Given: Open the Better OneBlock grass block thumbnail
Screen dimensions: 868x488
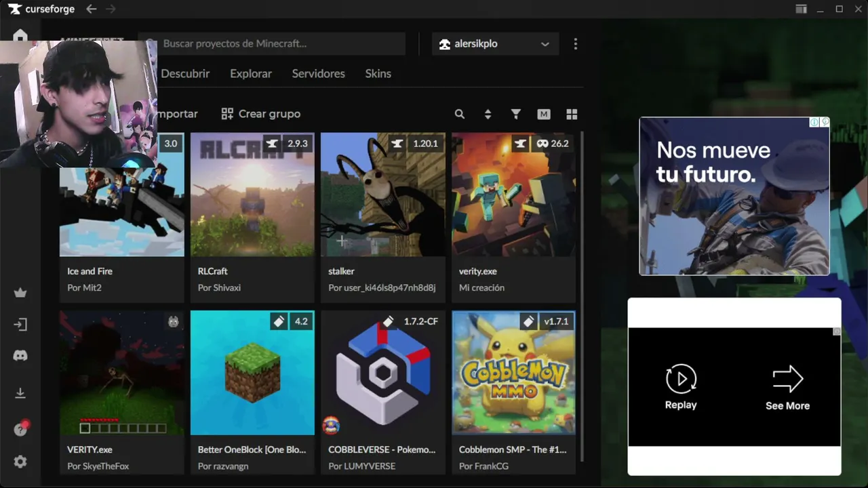Looking at the screenshot, I should [x=252, y=373].
